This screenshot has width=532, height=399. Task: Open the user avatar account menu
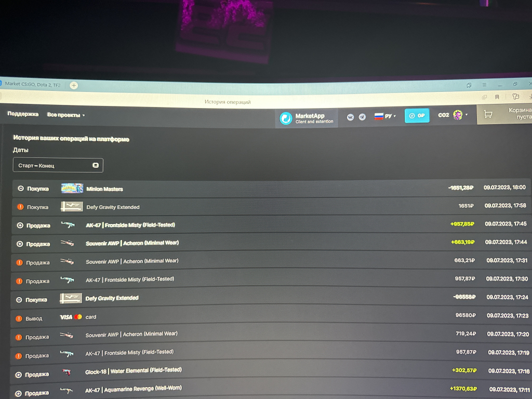(x=458, y=115)
